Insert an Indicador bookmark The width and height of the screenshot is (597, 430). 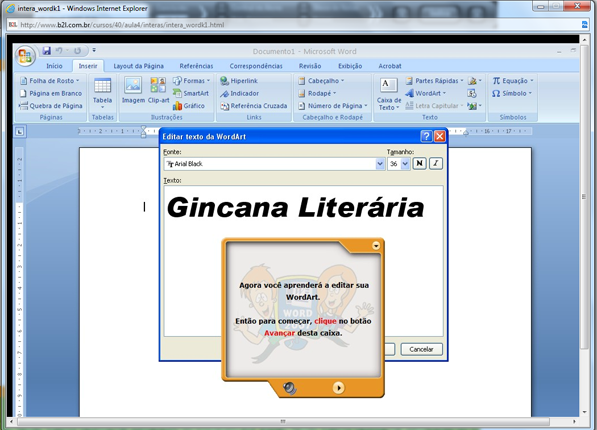[239, 93]
